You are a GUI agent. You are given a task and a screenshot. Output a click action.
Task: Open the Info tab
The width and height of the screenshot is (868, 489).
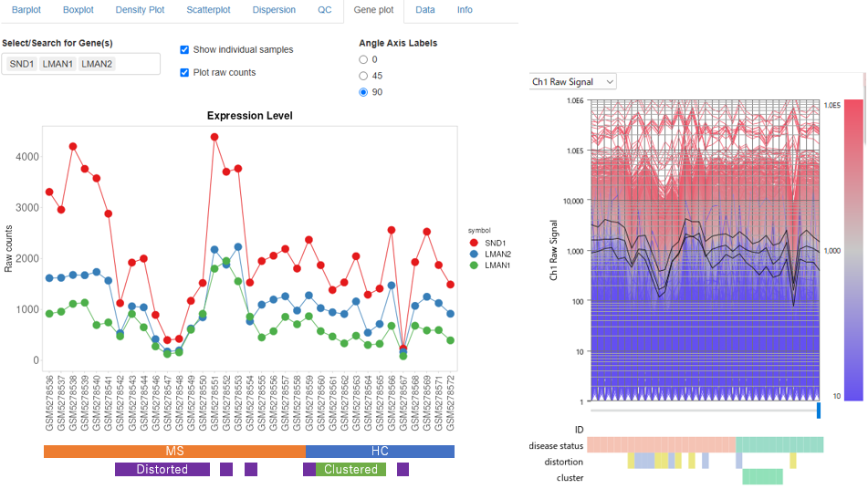pos(465,10)
